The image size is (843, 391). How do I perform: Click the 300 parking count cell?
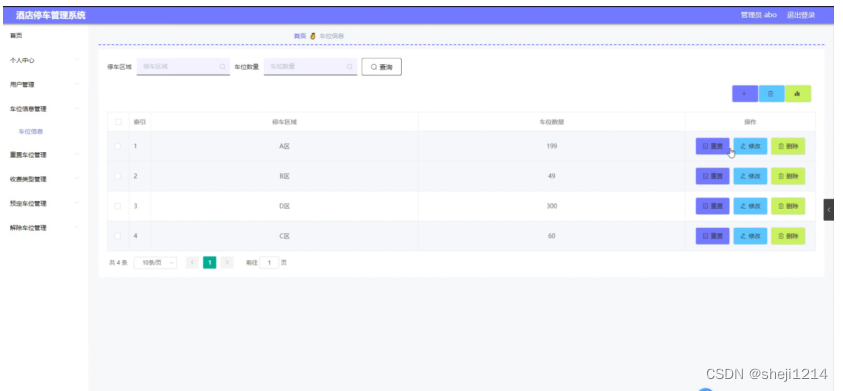pos(552,206)
